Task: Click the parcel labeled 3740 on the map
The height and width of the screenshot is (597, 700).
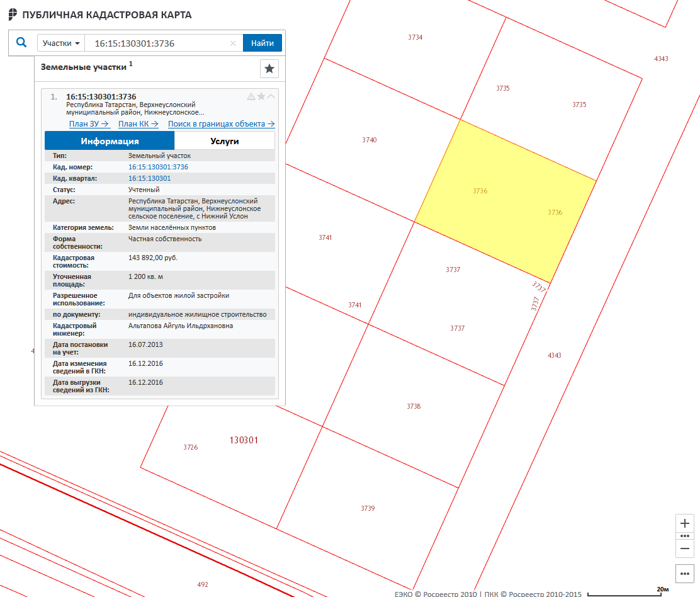Action: pyautogui.click(x=369, y=140)
